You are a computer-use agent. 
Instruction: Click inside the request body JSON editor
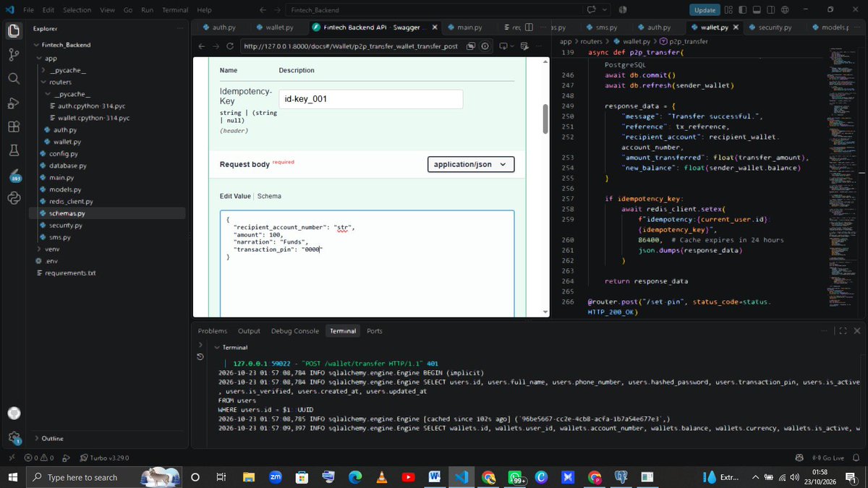pyautogui.click(x=367, y=263)
